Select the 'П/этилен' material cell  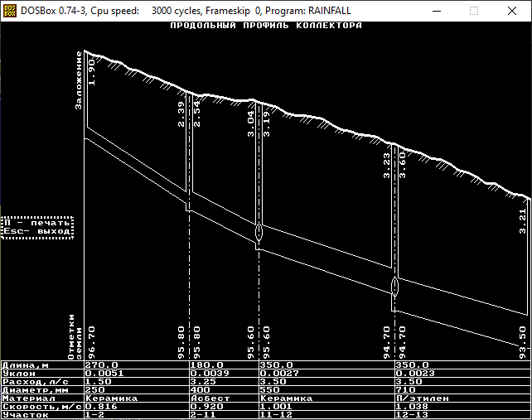pos(423,398)
